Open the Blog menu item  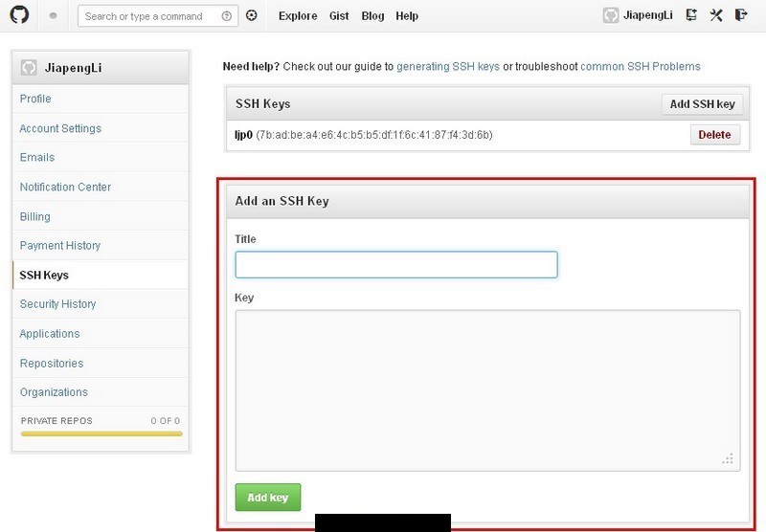(x=372, y=16)
